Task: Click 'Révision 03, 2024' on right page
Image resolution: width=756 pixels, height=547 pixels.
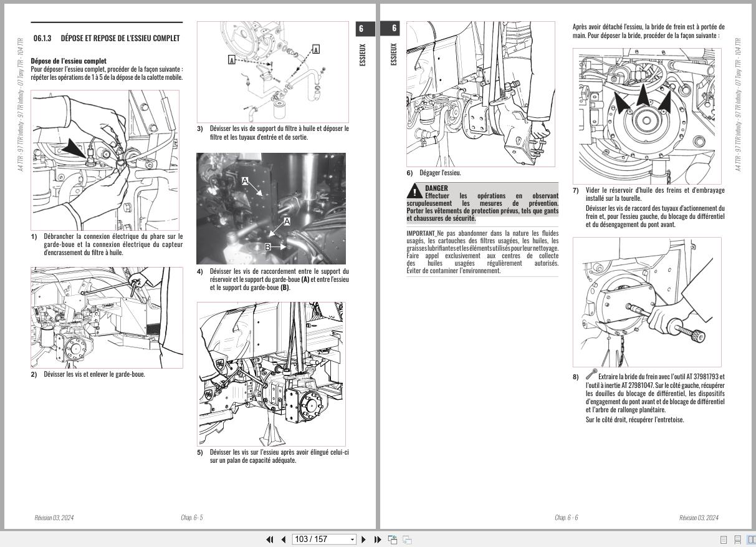Action: [x=699, y=518]
